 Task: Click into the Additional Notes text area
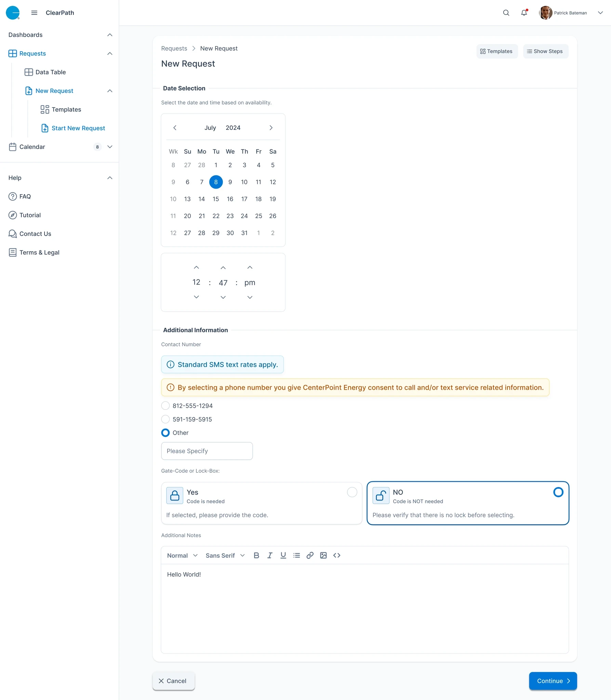[x=365, y=608]
